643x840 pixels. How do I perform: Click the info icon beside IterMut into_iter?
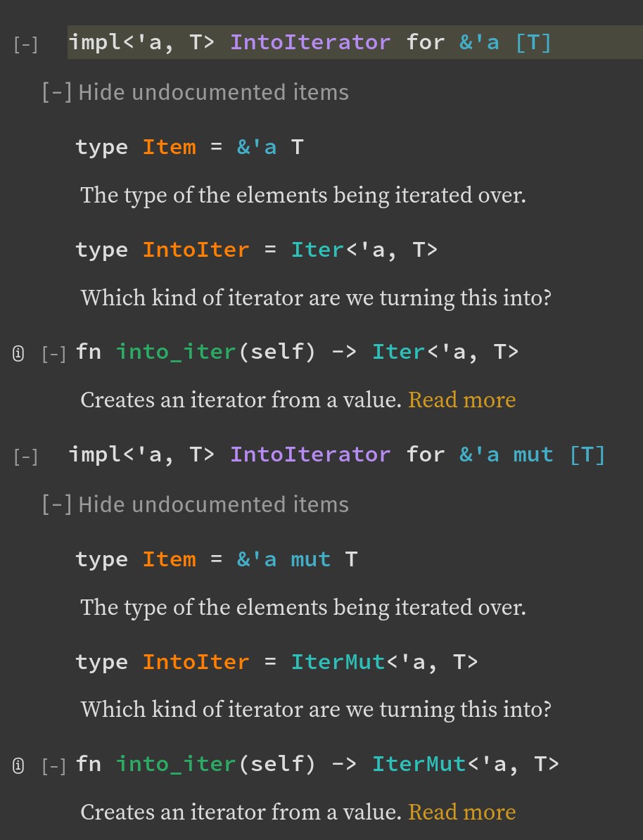tap(18, 765)
